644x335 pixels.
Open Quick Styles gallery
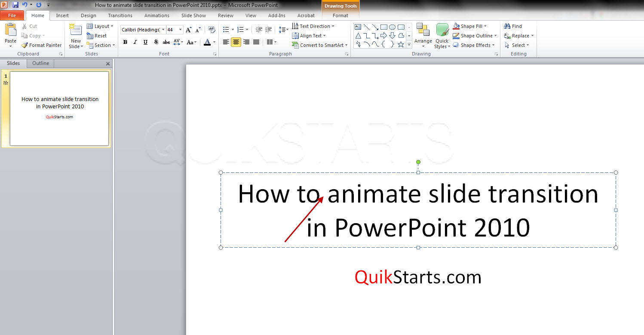point(442,36)
